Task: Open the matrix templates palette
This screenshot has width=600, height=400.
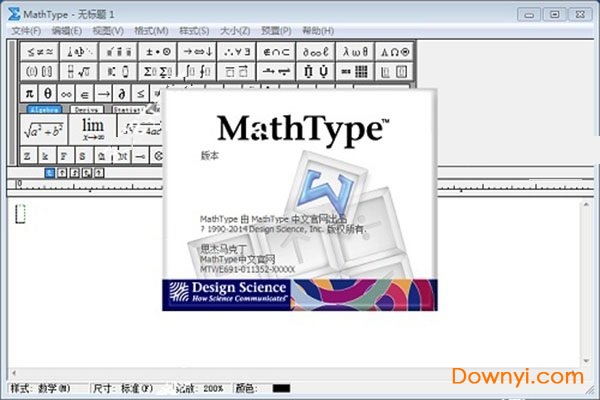Action: 355,71
